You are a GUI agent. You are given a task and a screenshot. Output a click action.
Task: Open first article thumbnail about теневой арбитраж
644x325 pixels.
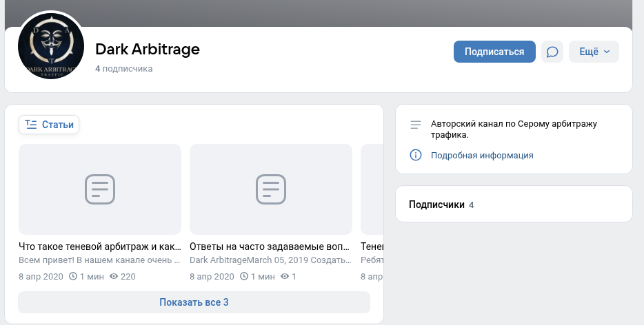click(x=100, y=189)
